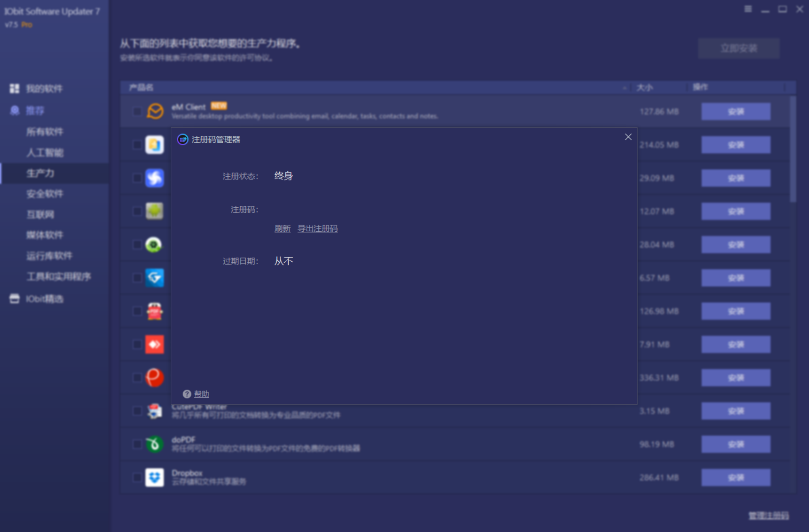Click the orange eM Client envelope icon
The height and width of the screenshot is (532, 809).
pos(155,111)
